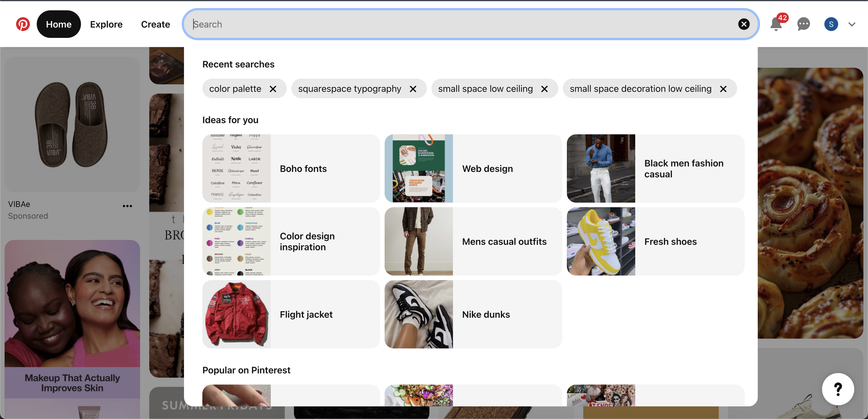Remove 'small space decoration low ceiling' search
Screen dimensions: 868x419
click(723, 89)
